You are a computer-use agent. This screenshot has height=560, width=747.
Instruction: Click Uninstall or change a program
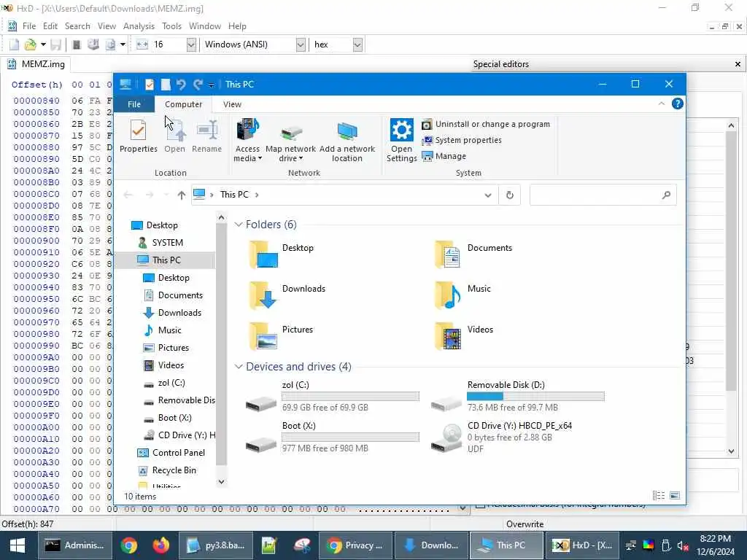point(486,124)
